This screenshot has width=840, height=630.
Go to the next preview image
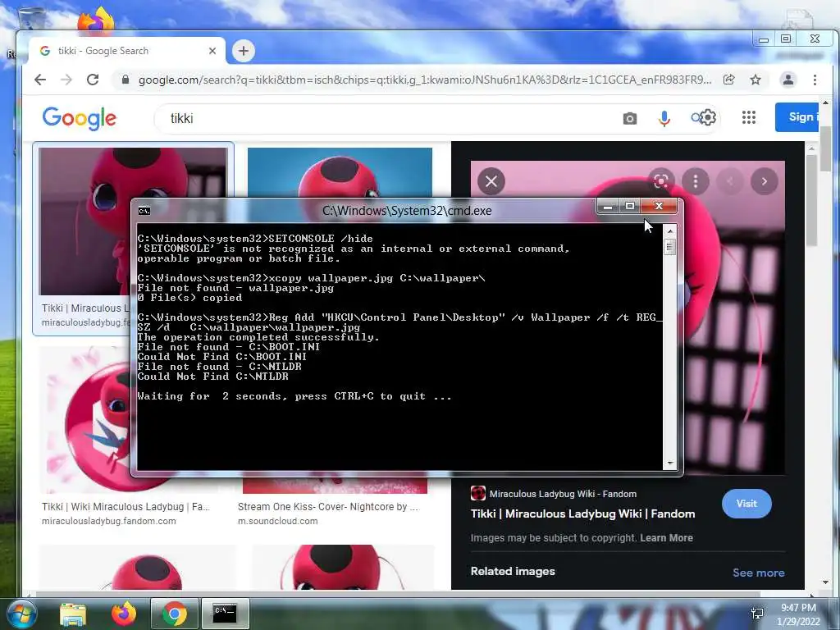point(764,181)
